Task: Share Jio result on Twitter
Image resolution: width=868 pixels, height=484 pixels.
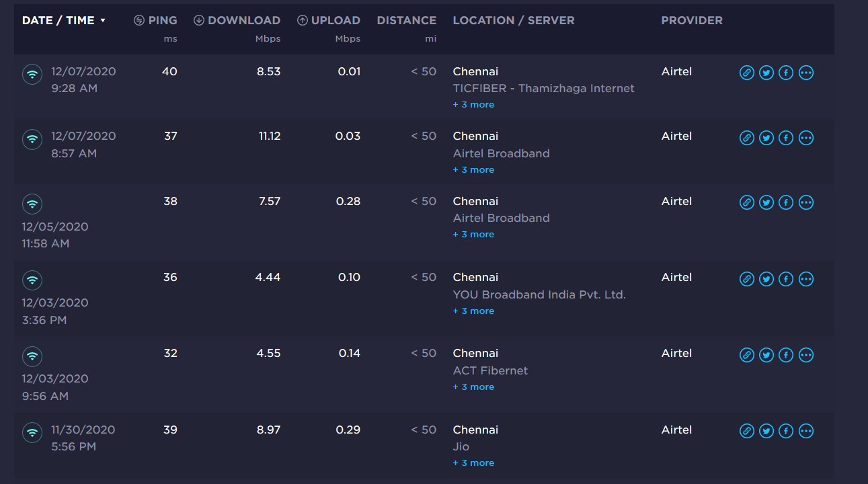Action: (x=766, y=431)
